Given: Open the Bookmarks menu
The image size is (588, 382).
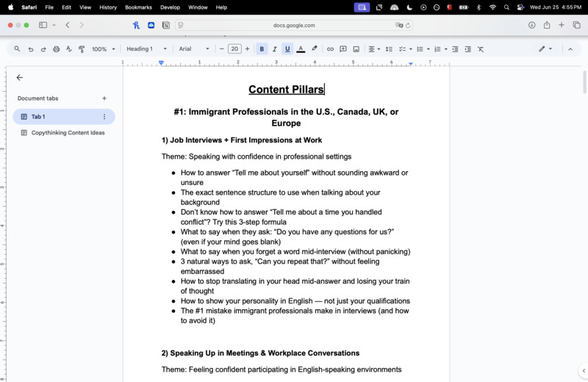Looking at the screenshot, I should 138,7.
